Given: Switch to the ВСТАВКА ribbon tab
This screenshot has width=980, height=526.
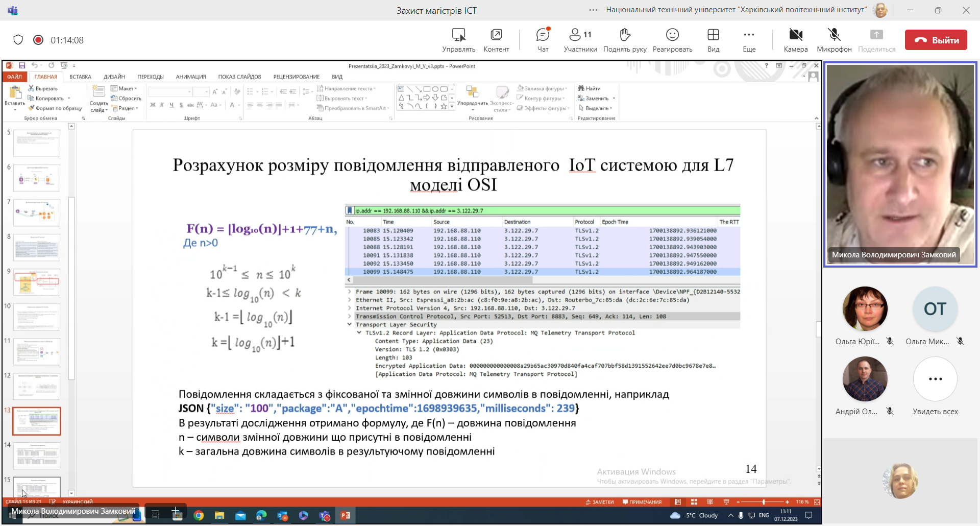Looking at the screenshot, I should pos(80,77).
